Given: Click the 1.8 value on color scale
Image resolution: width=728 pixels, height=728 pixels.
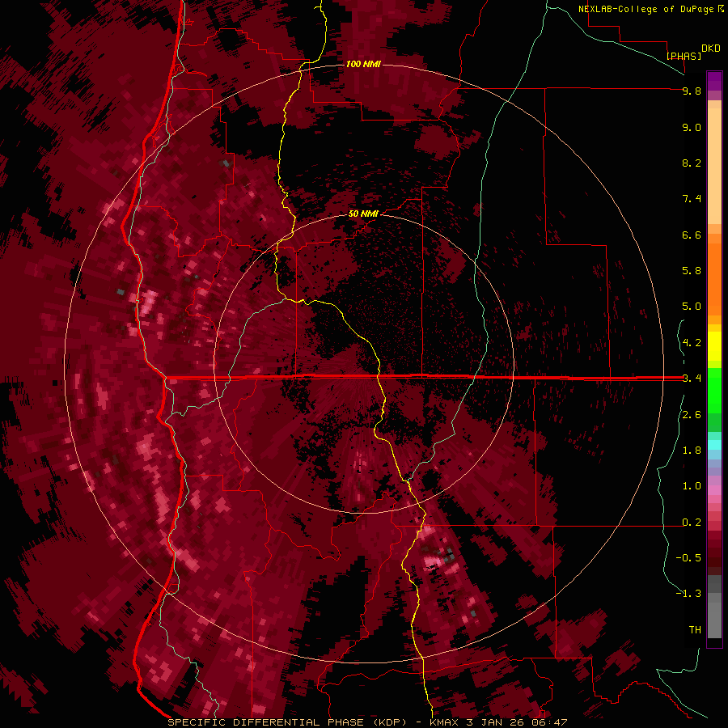Looking at the screenshot, I should point(692,451).
